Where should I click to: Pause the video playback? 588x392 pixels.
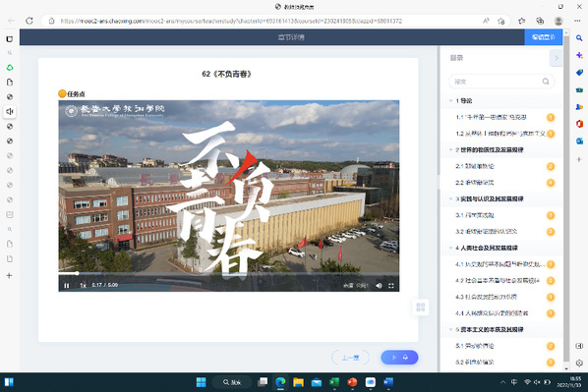point(67,286)
